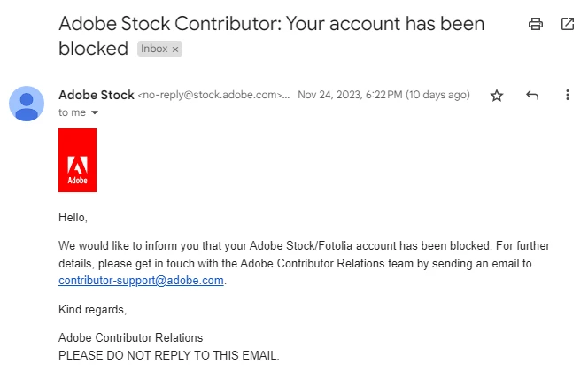This screenshot has width=588, height=379.
Task: Click the "Hello," greeting text
Action: pos(73,217)
